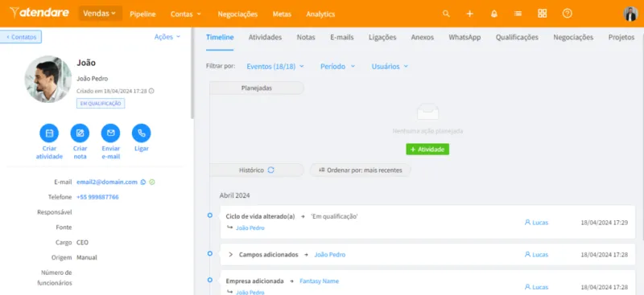Go to Pipeline in navigation
This screenshot has width=644, height=295.
click(x=142, y=14)
